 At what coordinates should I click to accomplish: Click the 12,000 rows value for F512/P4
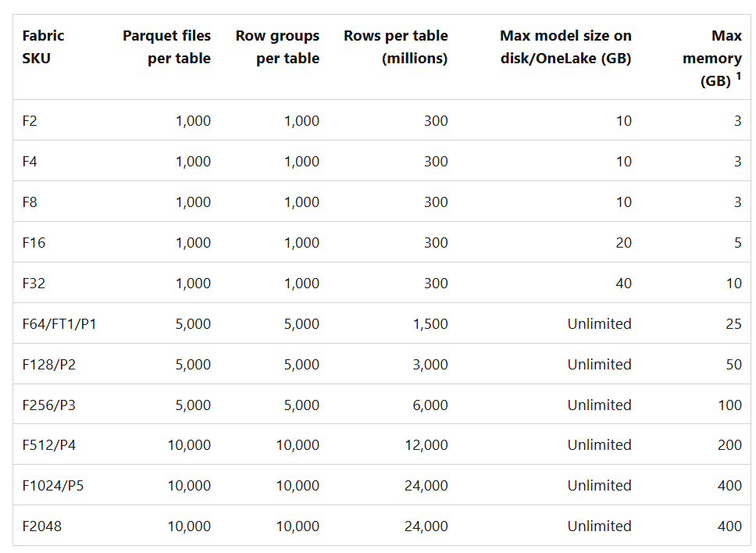426,445
